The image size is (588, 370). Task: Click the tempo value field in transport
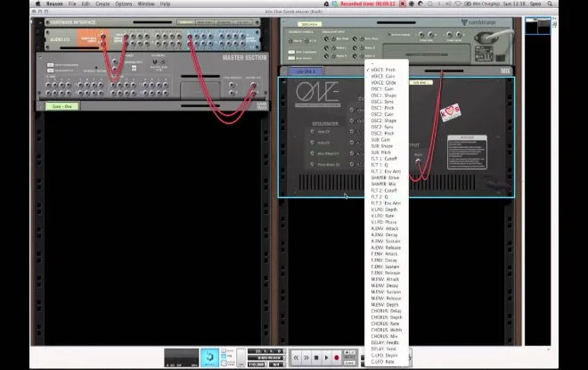pyautogui.click(x=256, y=365)
